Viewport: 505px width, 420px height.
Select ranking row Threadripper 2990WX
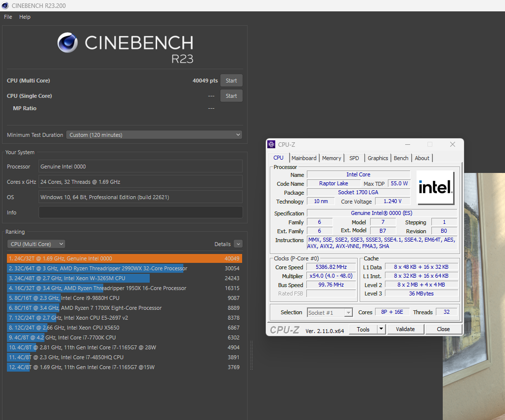click(125, 268)
